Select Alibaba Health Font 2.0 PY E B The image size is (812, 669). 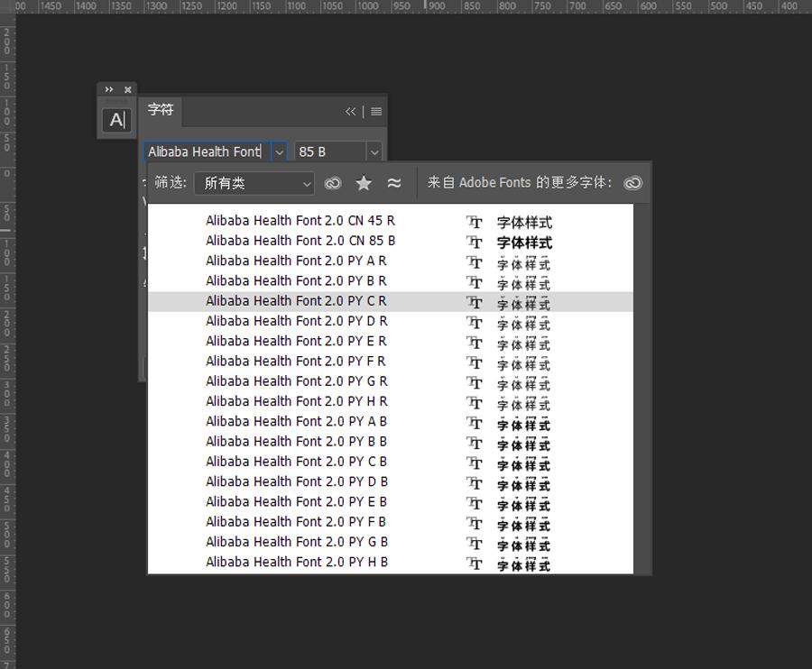391,503
